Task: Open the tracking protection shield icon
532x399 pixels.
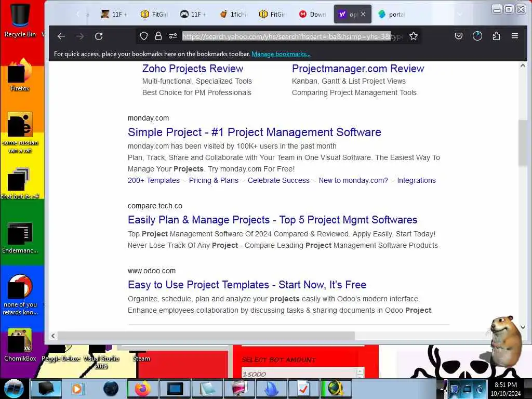Action: coord(144,36)
